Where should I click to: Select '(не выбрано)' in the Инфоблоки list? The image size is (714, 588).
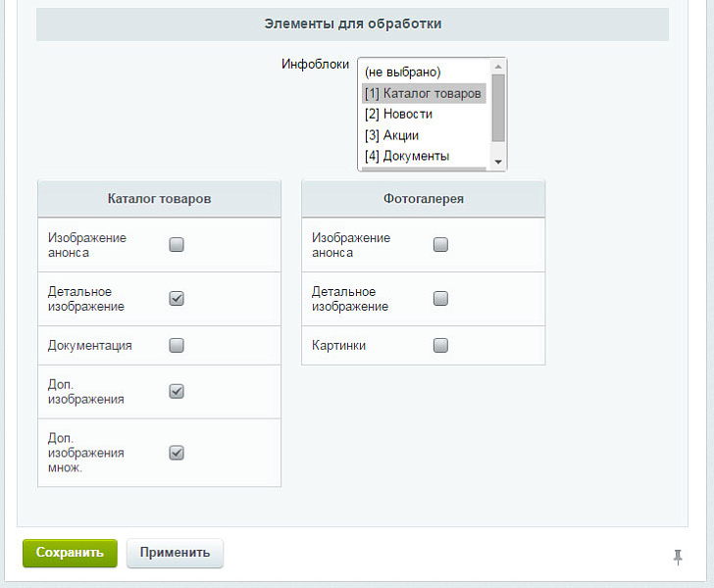click(x=402, y=73)
